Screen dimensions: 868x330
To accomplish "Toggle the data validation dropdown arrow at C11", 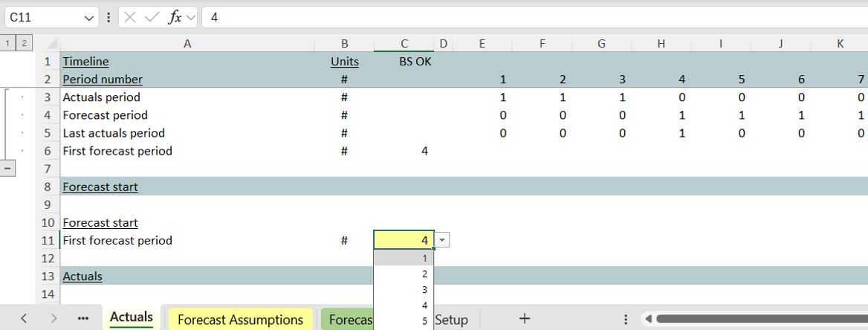I will [442, 240].
